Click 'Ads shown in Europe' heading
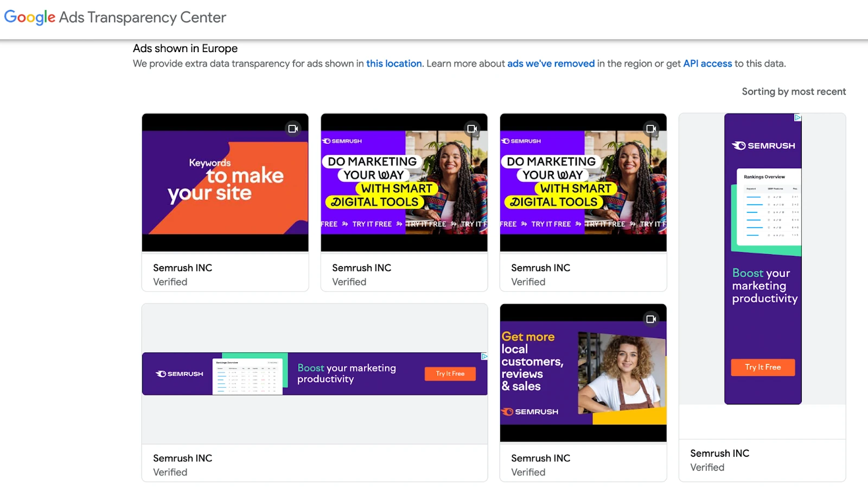Viewport: 868px width, 492px height. pyautogui.click(x=185, y=48)
